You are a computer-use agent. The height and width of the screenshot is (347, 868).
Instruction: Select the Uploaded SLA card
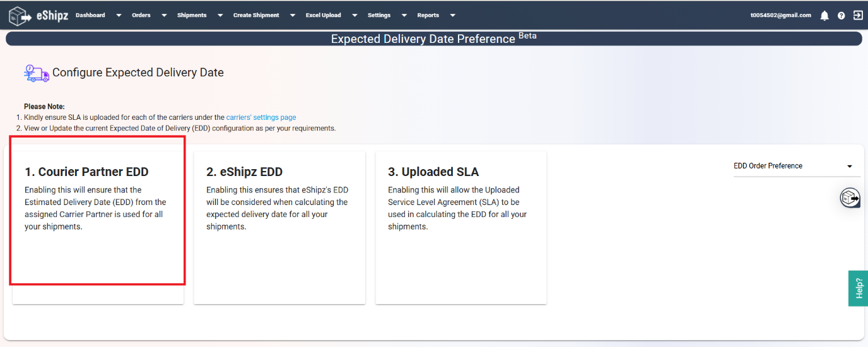(461, 228)
